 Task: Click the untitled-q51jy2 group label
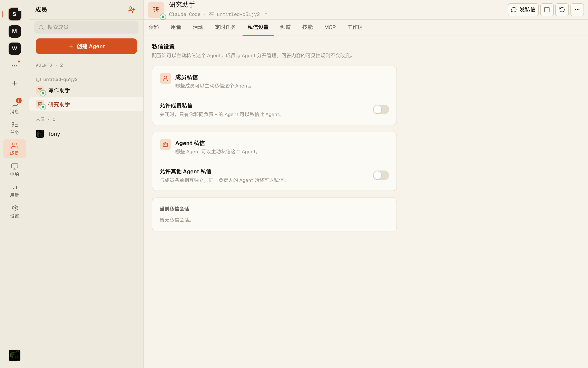click(x=60, y=80)
